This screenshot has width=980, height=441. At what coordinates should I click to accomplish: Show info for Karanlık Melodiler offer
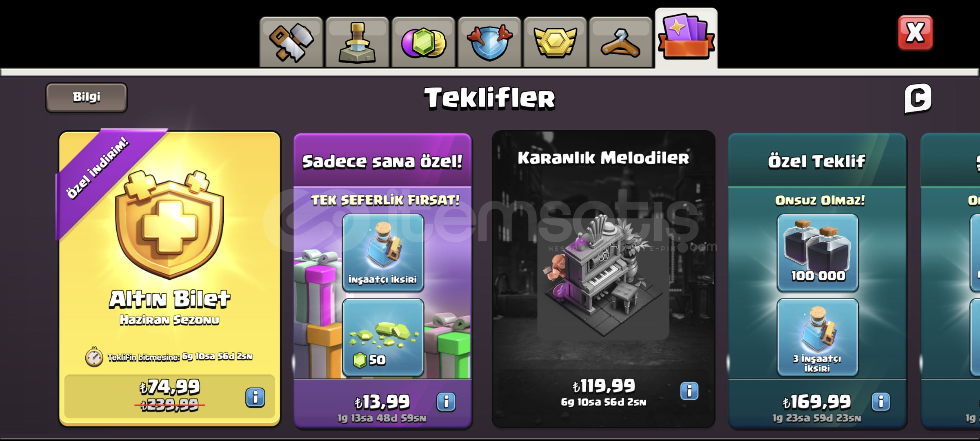pos(689,391)
